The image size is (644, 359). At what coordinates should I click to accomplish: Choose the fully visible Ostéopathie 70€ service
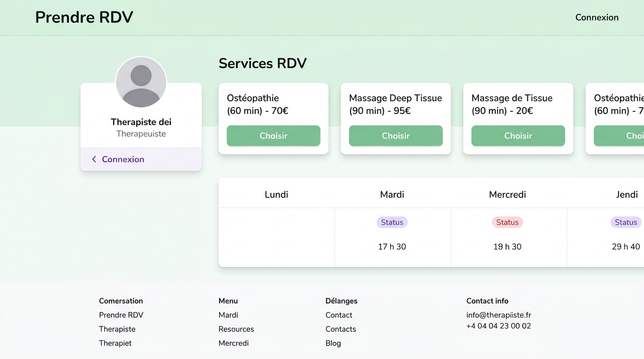click(x=273, y=136)
